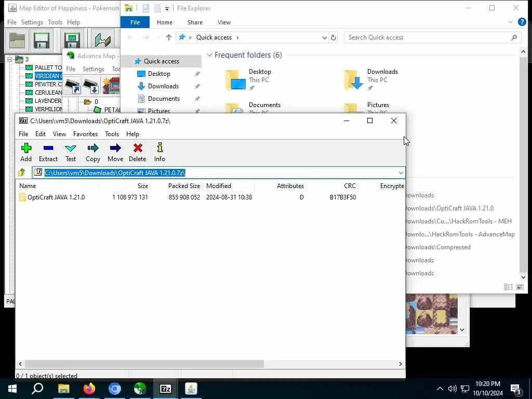Click the blue File button in File Explorer
The width and height of the screenshot is (532, 399).
pos(135,22)
